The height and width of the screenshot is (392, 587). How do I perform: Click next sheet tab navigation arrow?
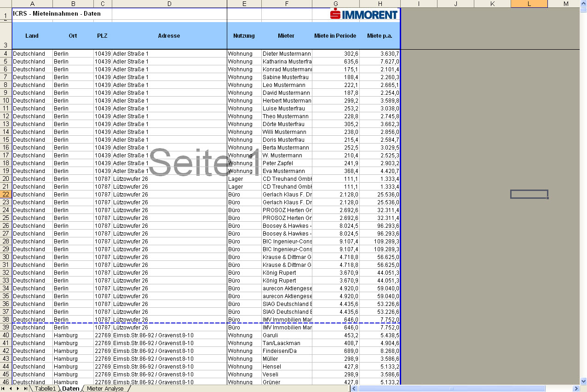click(x=18, y=389)
